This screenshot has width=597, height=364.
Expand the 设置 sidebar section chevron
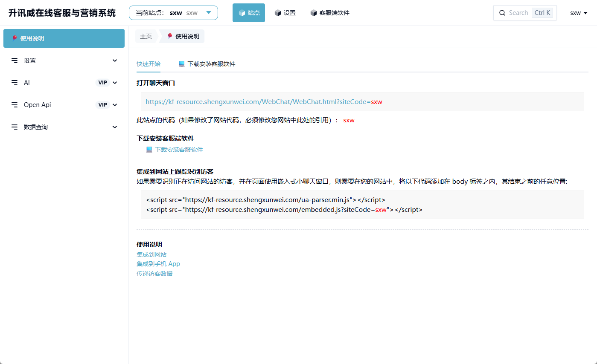(x=115, y=61)
